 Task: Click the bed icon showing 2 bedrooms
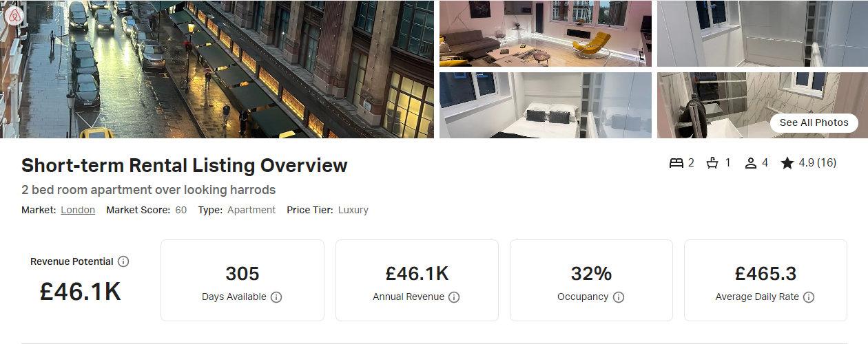676,163
